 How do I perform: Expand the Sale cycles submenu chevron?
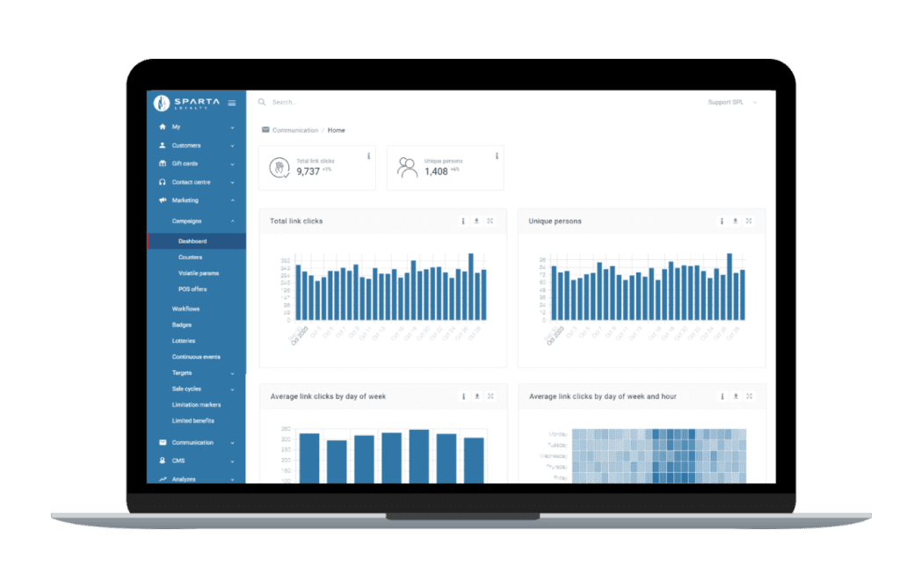point(232,389)
